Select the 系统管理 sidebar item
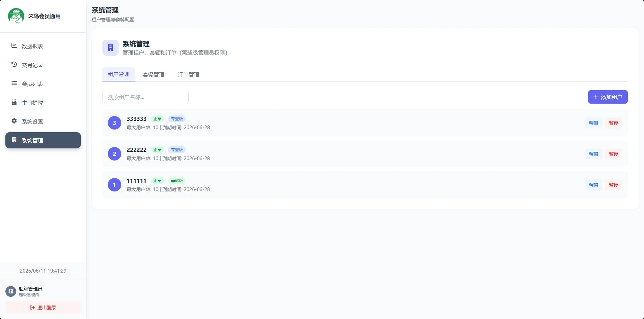Screen dimensions: 644x319 (43, 140)
